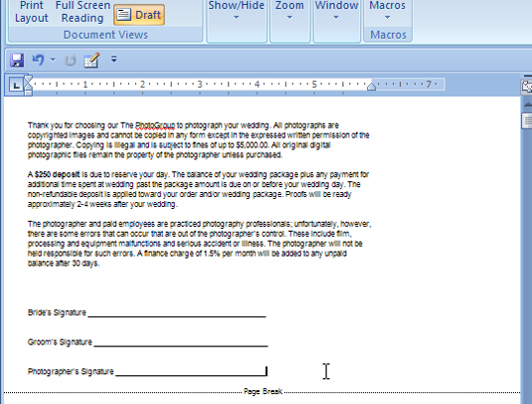Viewport: 532px width, 404px height.
Task: Open the Zoom group dropdown
Action: tap(289, 11)
